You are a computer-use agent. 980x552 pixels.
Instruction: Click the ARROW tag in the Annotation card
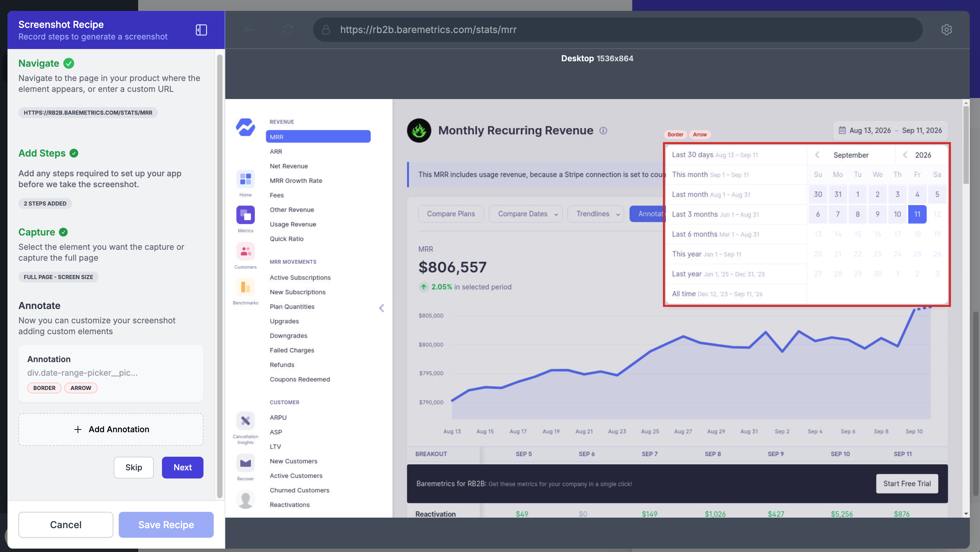(81, 388)
